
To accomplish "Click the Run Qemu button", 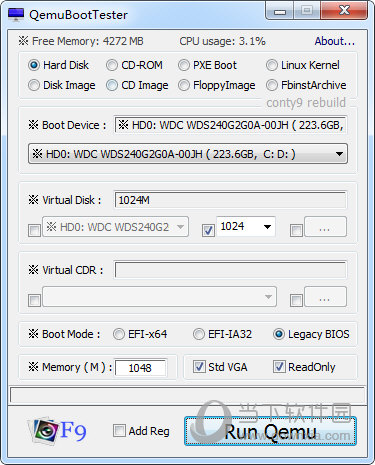I will click(270, 431).
